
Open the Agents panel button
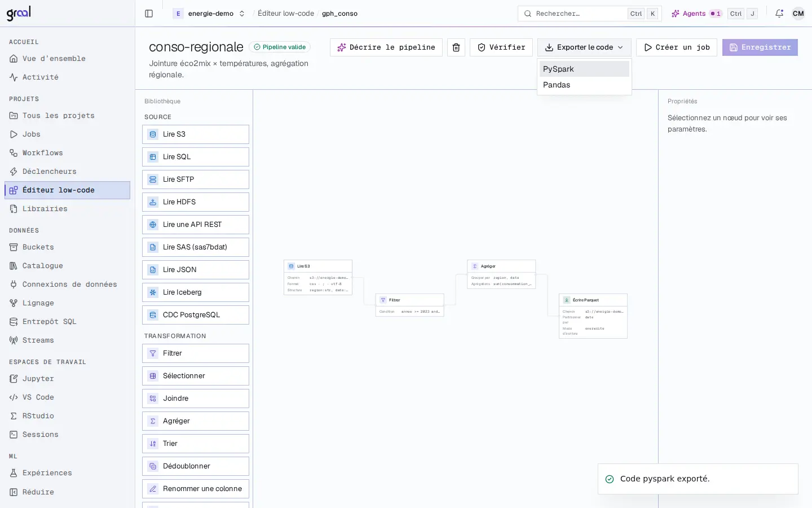pyautogui.click(x=696, y=14)
